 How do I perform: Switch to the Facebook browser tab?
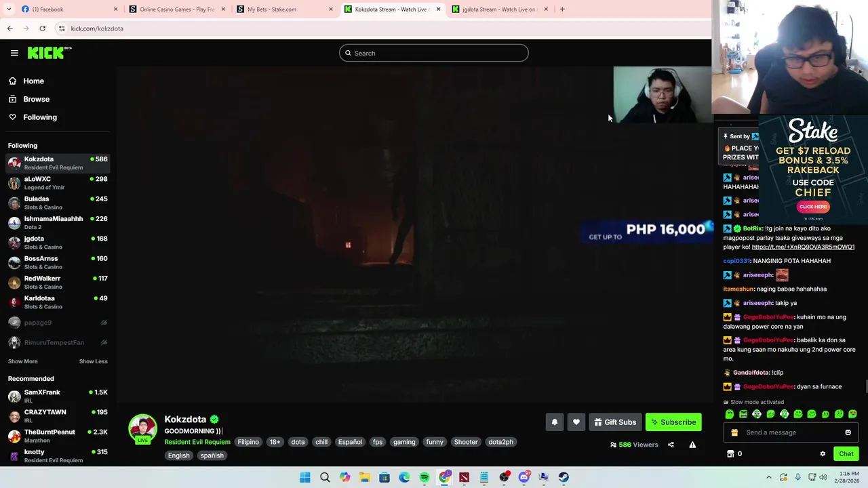click(68, 9)
